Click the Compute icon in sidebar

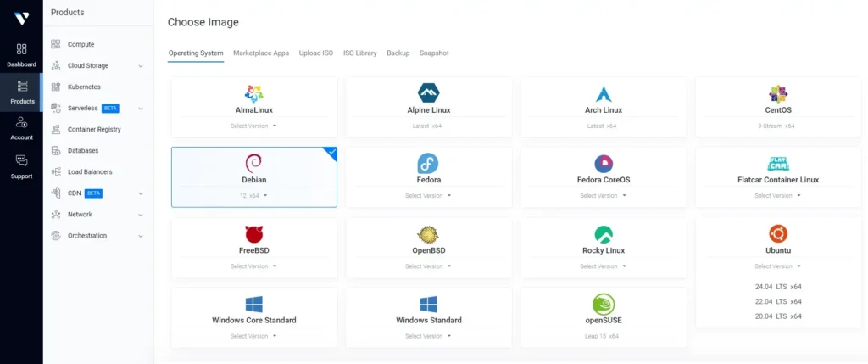click(56, 44)
